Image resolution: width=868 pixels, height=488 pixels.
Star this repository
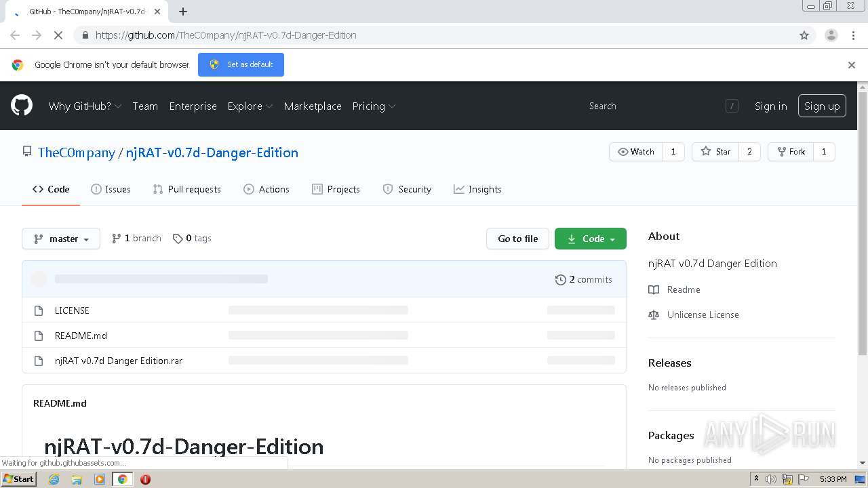click(x=715, y=152)
